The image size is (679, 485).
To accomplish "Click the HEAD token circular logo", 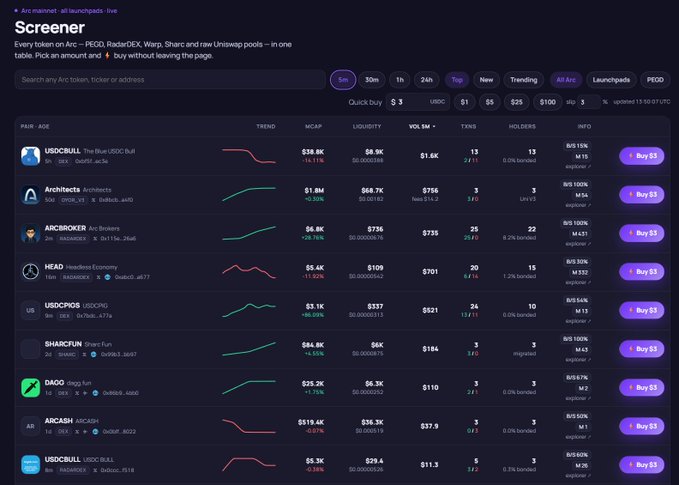I will (30, 272).
